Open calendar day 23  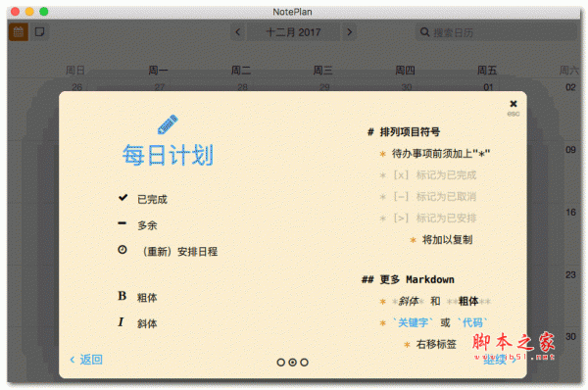[570, 275]
